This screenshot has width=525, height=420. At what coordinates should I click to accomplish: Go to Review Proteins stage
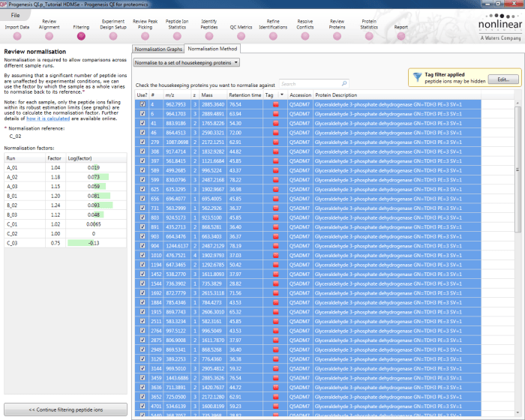[x=337, y=36]
